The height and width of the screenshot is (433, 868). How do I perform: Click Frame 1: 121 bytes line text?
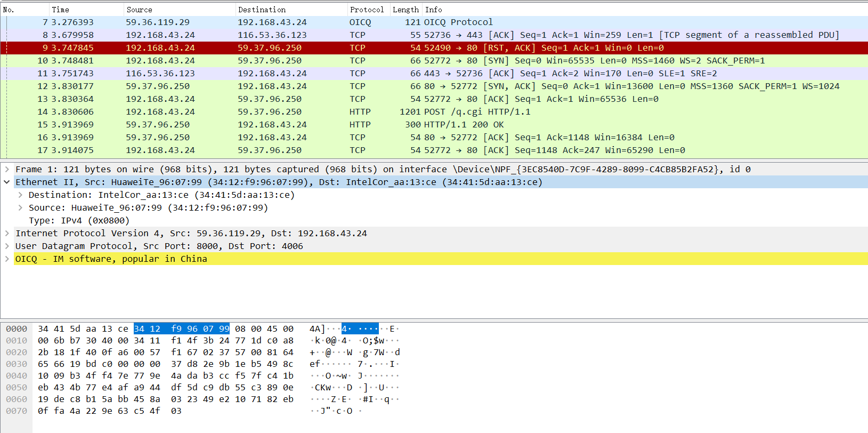383,169
